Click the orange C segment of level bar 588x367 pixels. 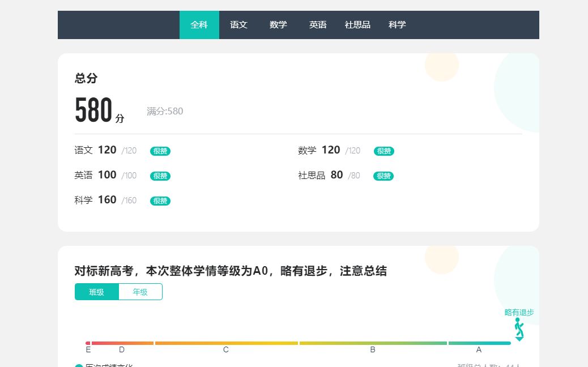click(226, 343)
